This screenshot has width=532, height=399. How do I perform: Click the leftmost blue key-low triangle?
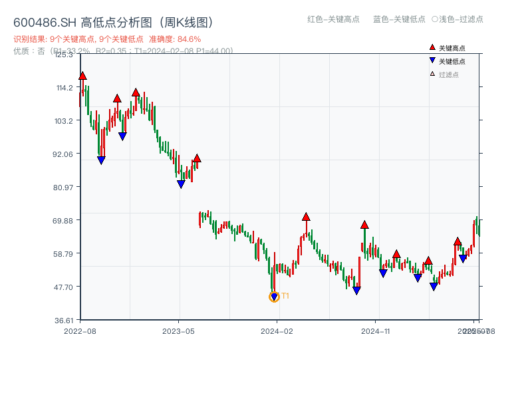(x=101, y=160)
